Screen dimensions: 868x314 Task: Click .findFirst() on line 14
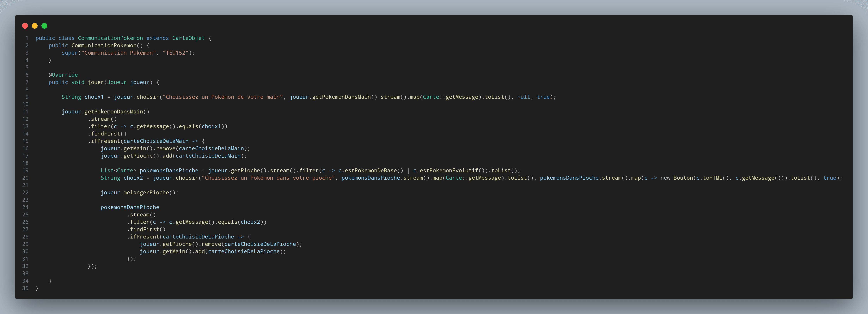(x=107, y=134)
